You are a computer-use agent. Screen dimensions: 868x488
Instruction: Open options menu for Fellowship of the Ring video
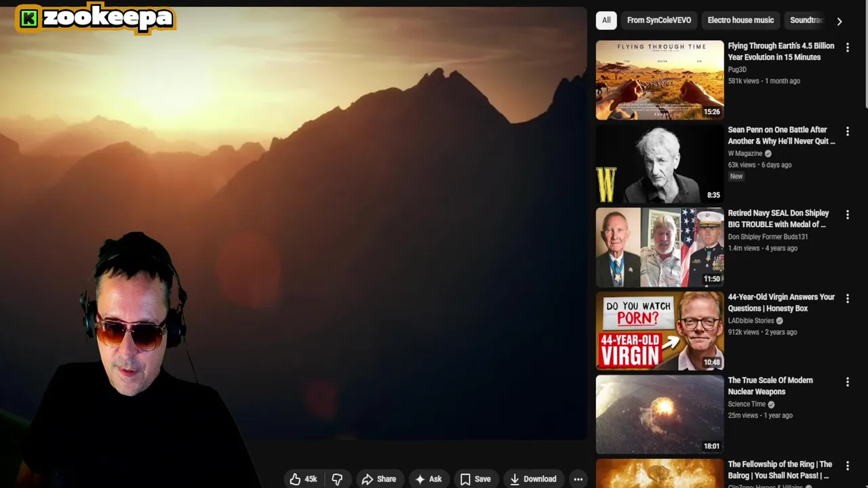tap(847, 466)
